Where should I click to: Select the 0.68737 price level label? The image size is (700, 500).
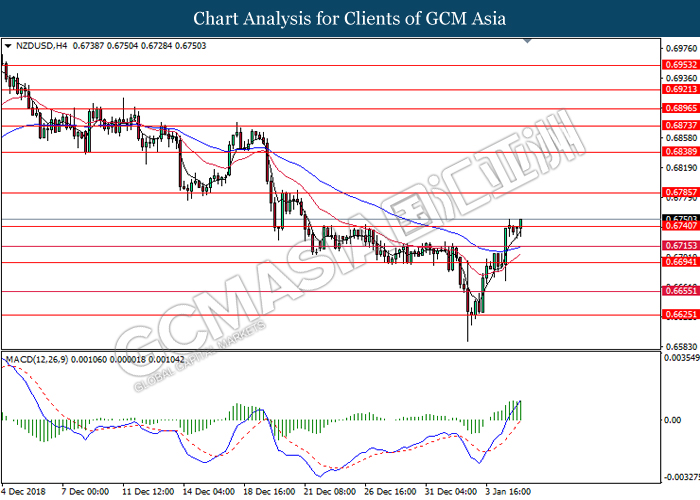coord(681,125)
